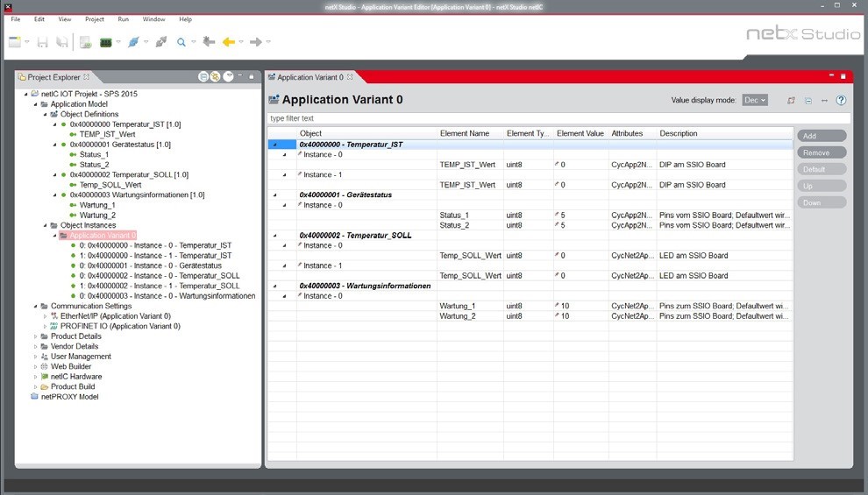Click the Save All icon
Image resolution: width=868 pixels, height=495 pixels.
click(x=62, y=42)
